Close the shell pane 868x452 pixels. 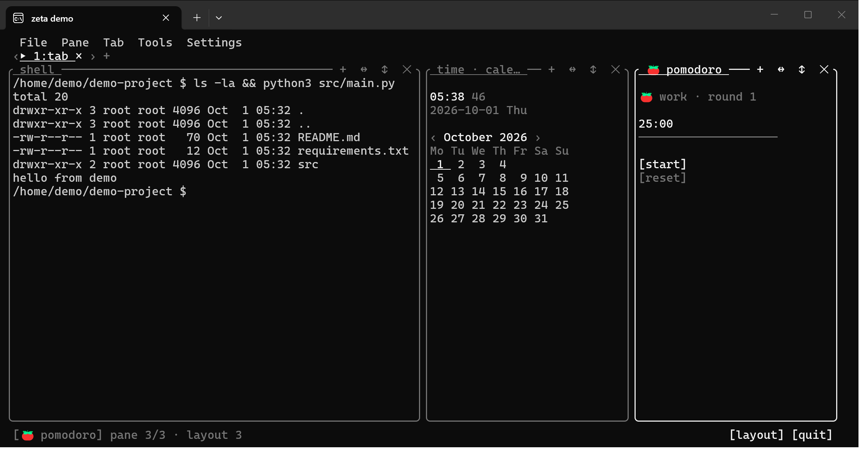click(x=407, y=69)
